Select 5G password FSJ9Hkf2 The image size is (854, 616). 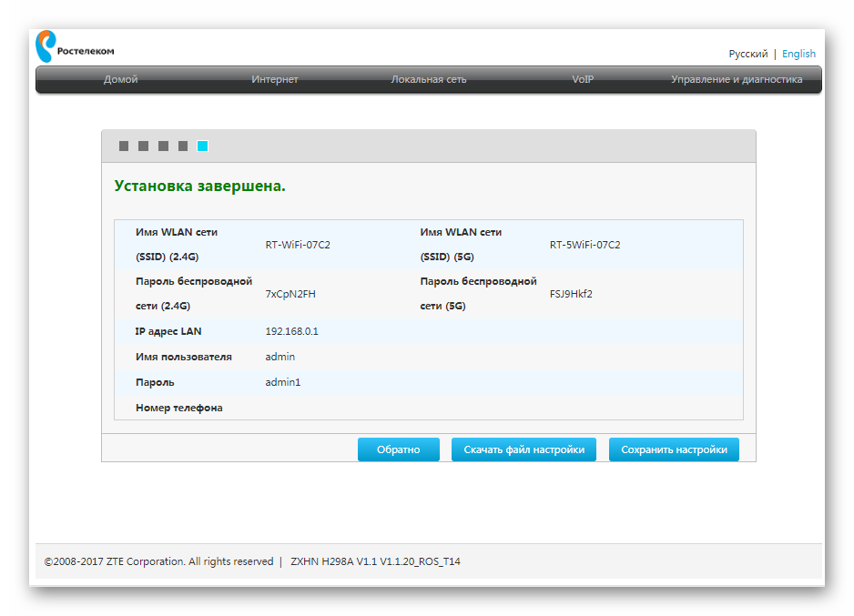click(x=571, y=294)
